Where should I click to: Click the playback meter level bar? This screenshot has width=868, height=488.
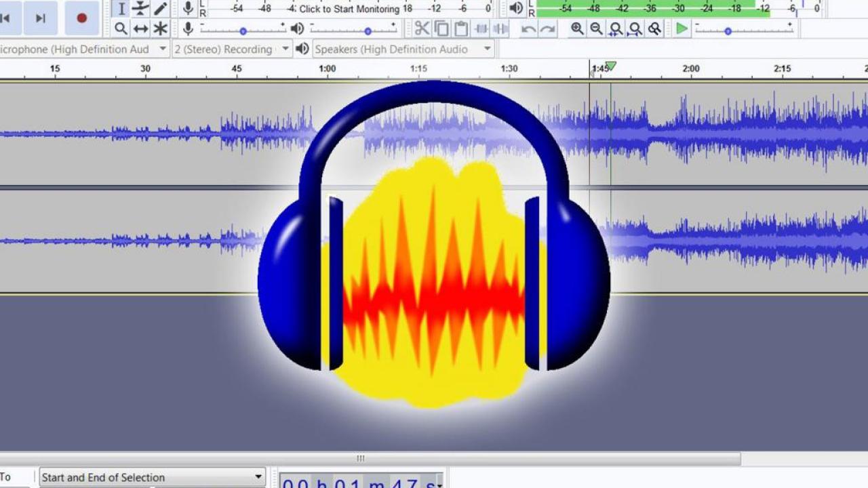[653, 9]
